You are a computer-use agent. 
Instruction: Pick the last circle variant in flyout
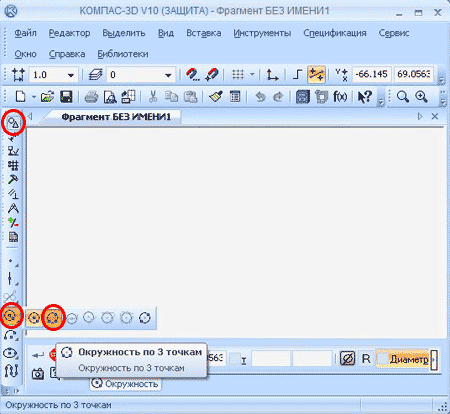[x=145, y=318]
